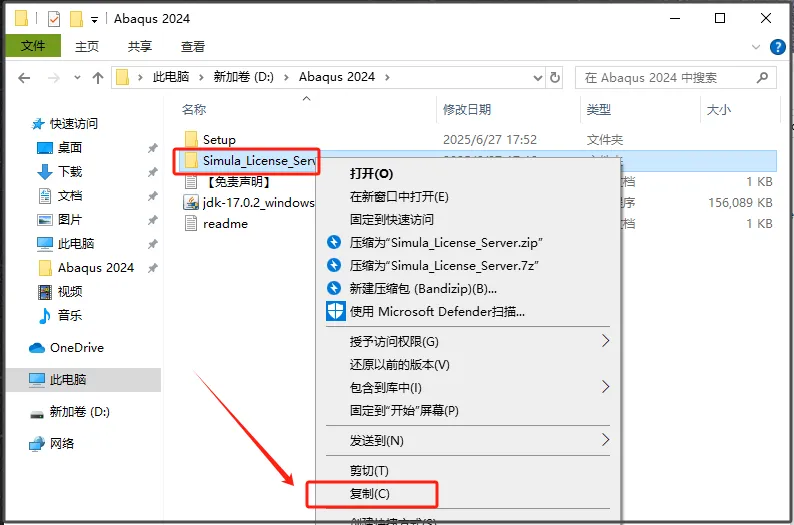Choose 还原以前的版本(V)
Image resolution: width=794 pixels, height=525 pixels.
pos(399,365)
